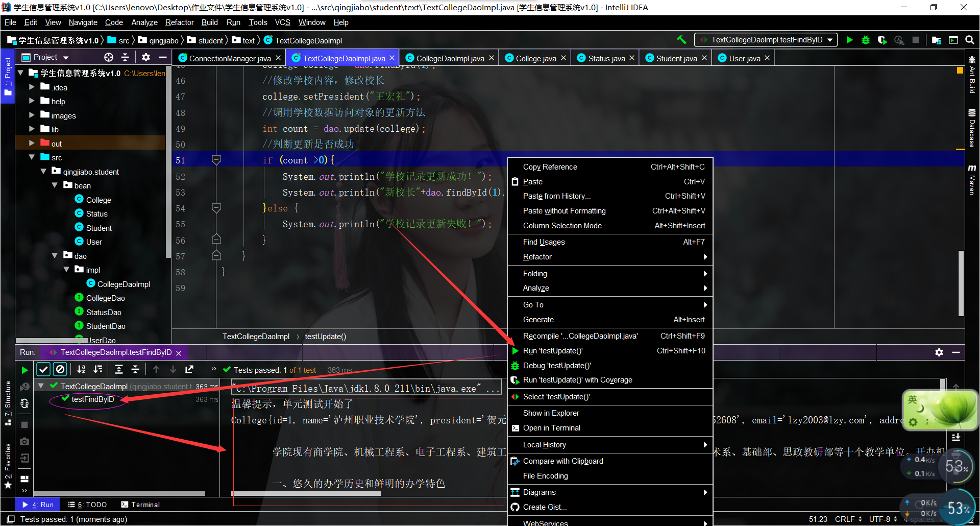Open Project panel settings gear

pyautogui.click(x=146, y=57)
